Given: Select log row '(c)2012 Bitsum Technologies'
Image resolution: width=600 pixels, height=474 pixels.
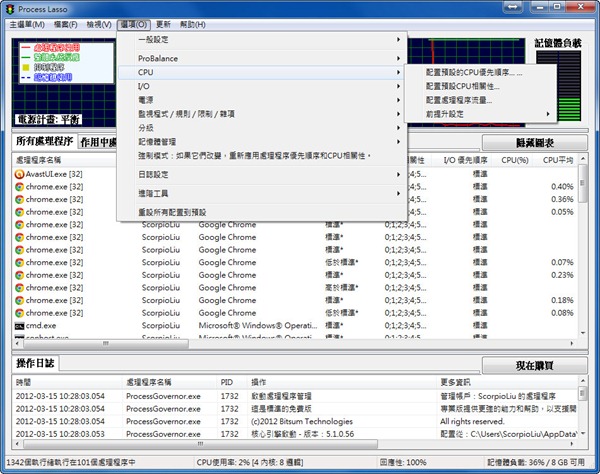Looking at the screenshot, I should point(300,422).
